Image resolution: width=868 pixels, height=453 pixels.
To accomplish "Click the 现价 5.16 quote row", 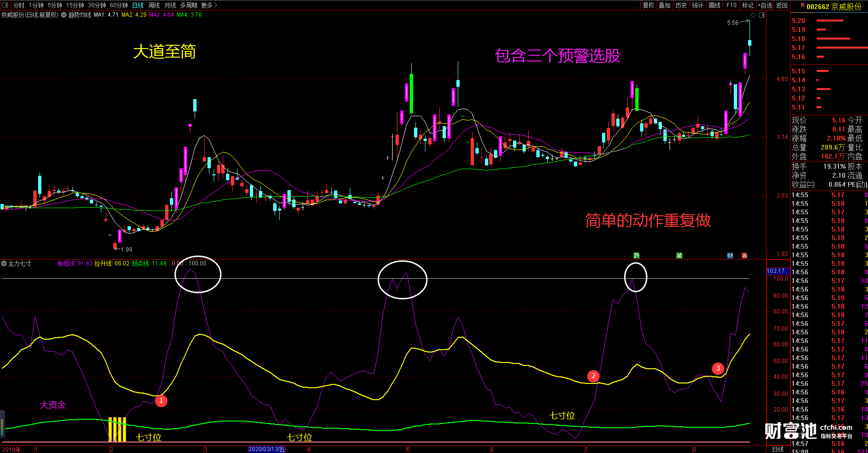I will point(819,121).
